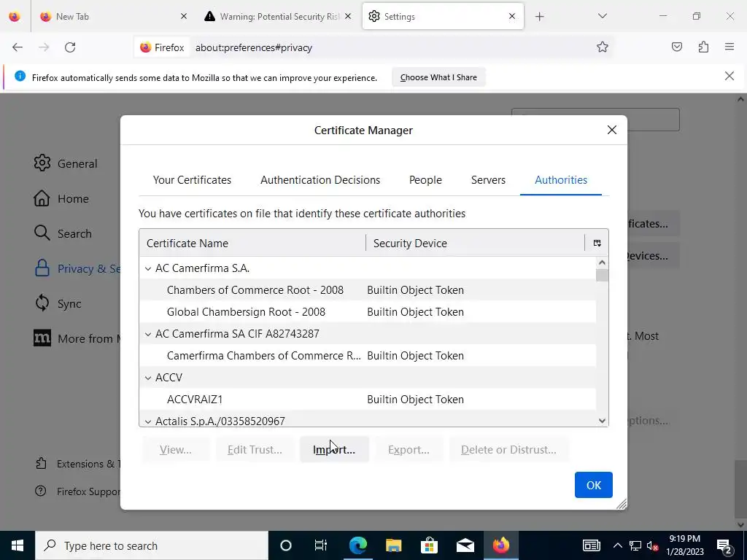Open the Mail app from the taskbar

pyautogui.click(x=465, y=545)
